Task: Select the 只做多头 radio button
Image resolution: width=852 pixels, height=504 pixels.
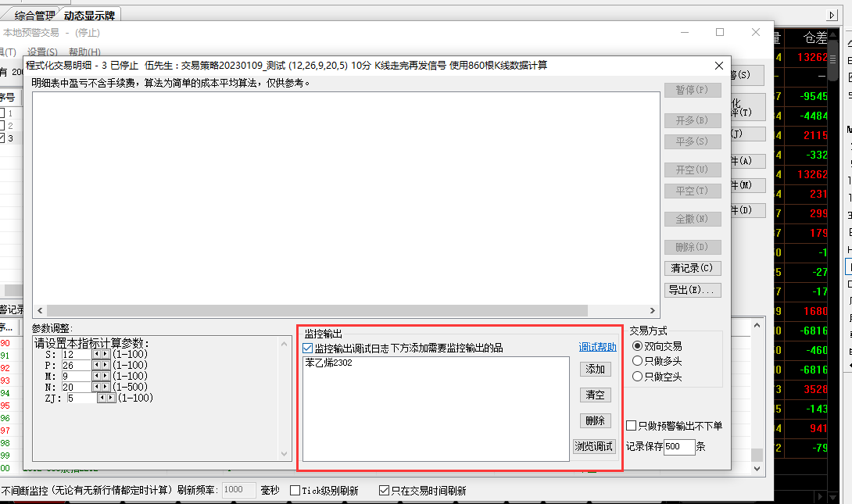Action: 637,361
